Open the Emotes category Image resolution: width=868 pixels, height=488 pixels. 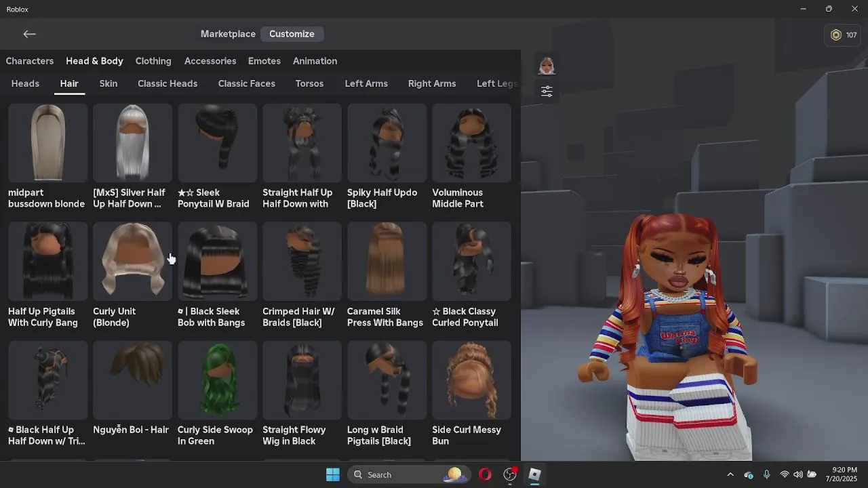264,61
